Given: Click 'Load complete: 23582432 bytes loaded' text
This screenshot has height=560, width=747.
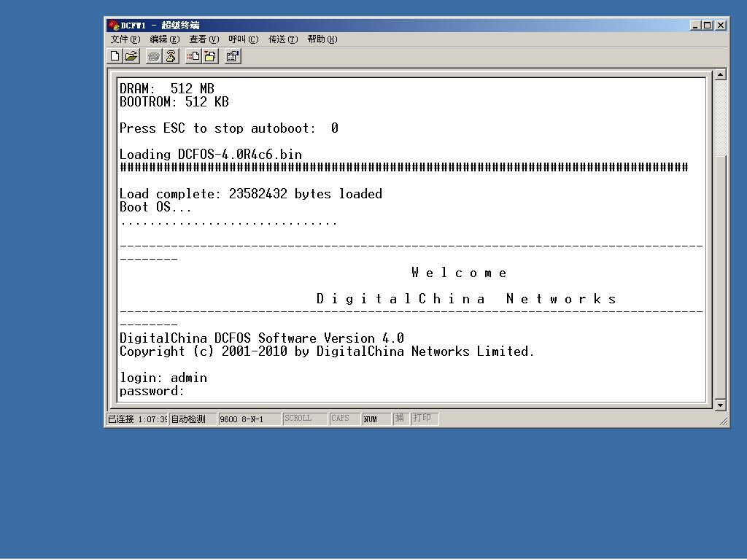Looking at the screenshot, I should click(x=251, y=194).
